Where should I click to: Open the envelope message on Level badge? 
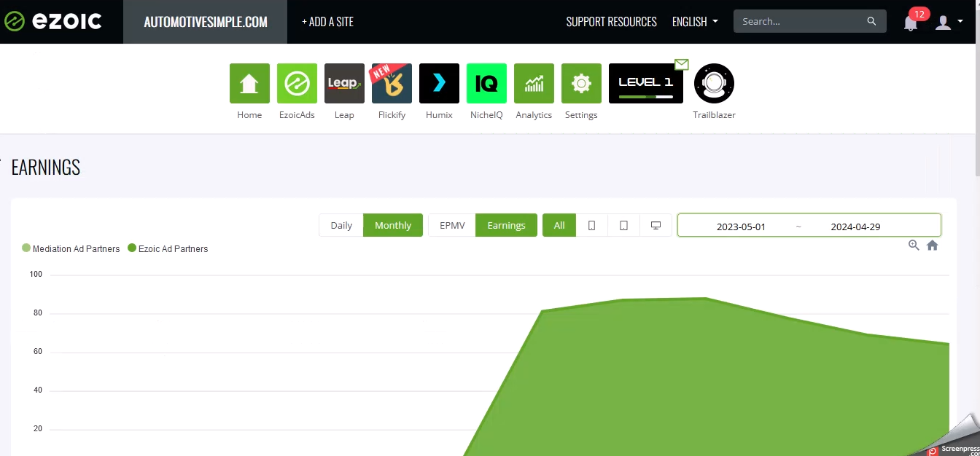tap(682, 64)
